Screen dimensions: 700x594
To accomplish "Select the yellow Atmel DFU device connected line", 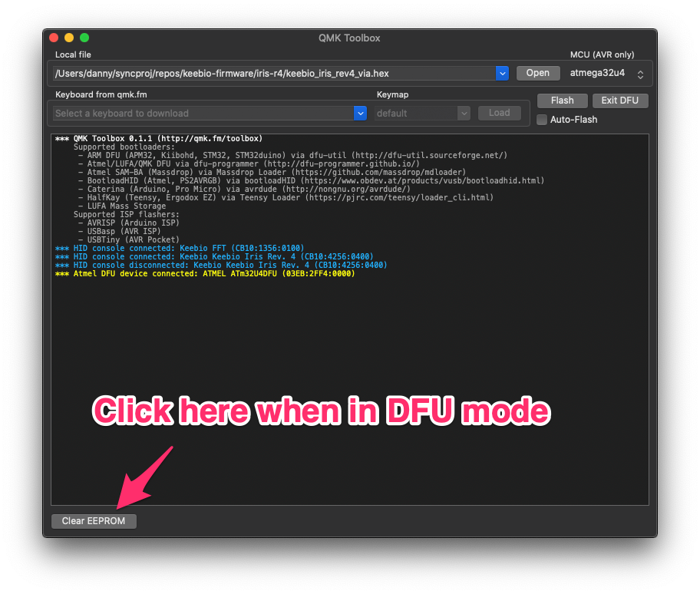I will coord(206,274).
